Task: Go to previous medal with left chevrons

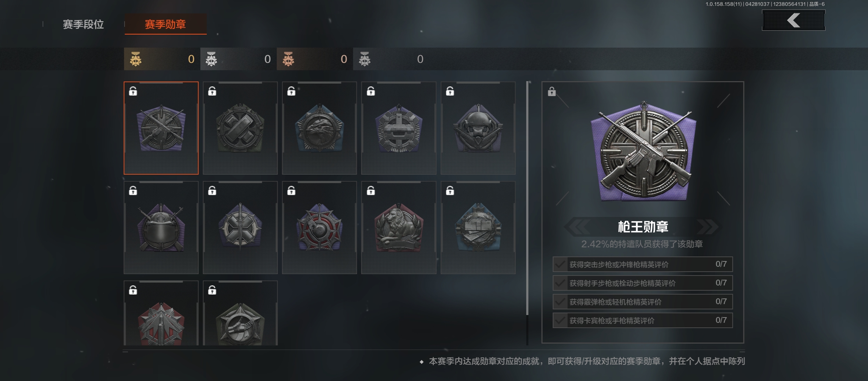Action: click(577, 226)
